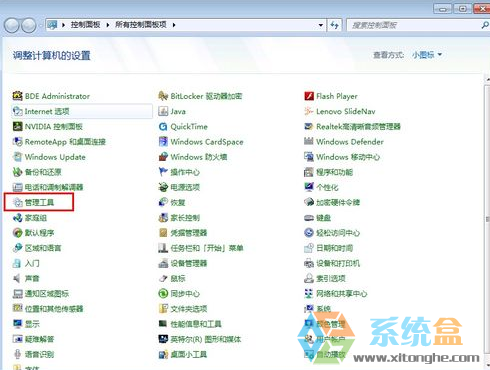Image resolution: width=490 pixels, height=370 pixels.
Task: Open 性能信息和工具 link
Action: (x=196, y=324)
